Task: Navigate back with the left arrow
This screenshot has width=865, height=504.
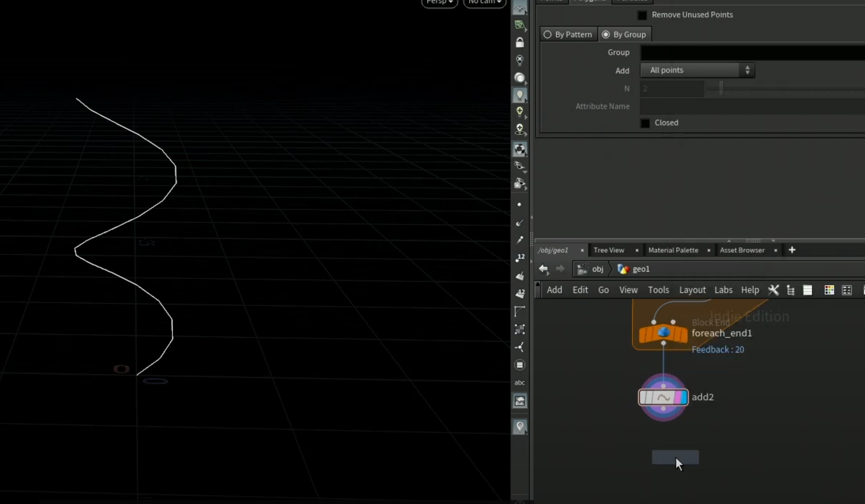Action: (x=543, y=269)
